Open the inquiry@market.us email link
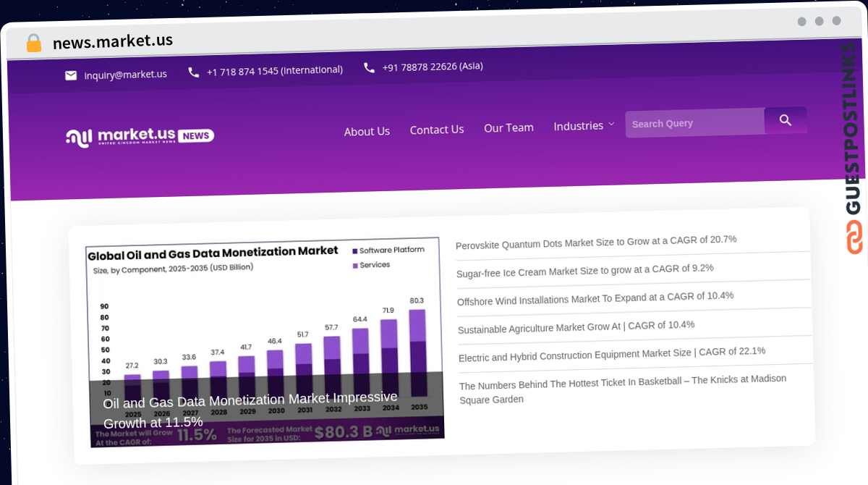 point(125,75)
